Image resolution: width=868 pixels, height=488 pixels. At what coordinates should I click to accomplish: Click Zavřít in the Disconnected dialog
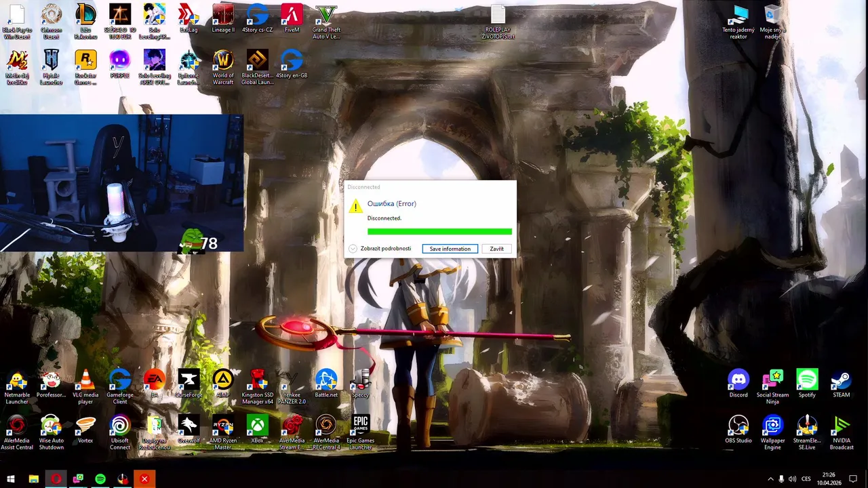(x=497, y=249)
